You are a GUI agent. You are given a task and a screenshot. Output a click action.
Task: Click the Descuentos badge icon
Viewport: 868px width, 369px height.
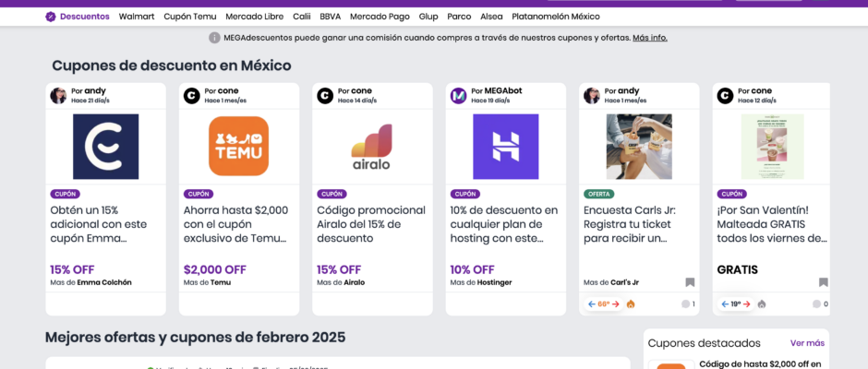[x=51, y=17]
